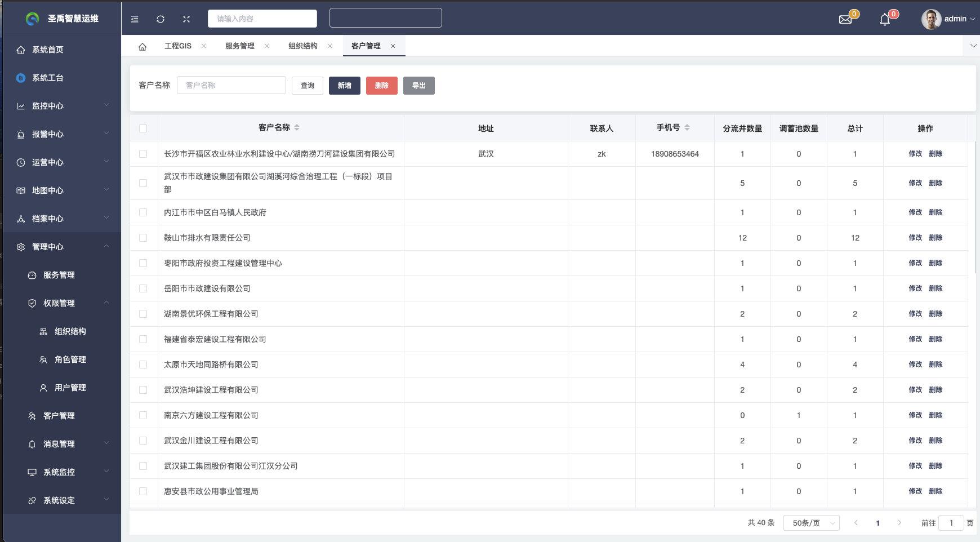Click the 新增 button
The image size is (980, 542).
tap(344, 86)
